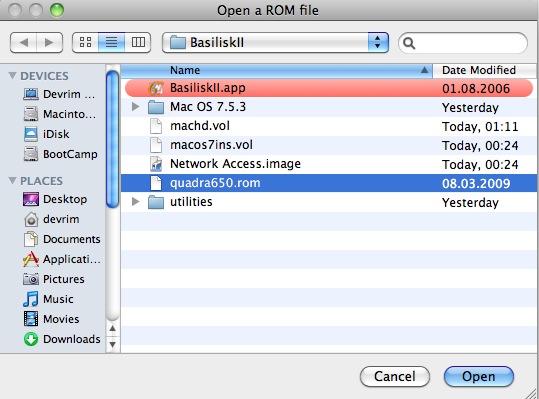Open iDisk in the sidebar
Screen dimensions: 539x399
[x=46, y=134]
